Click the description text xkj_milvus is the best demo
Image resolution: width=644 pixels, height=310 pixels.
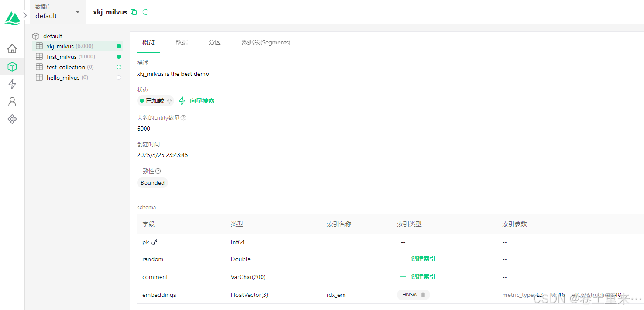click(173, 74)
